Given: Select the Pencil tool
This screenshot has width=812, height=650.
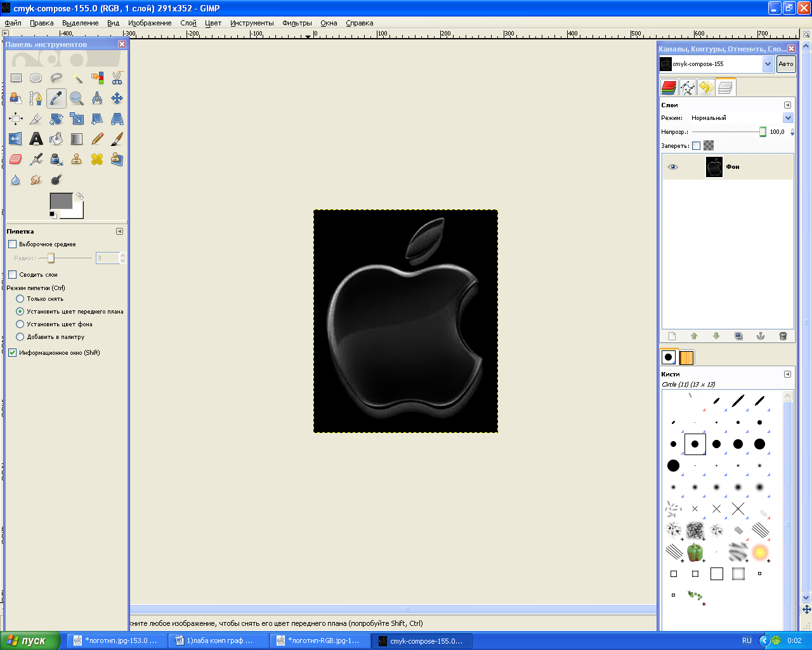Looking at the screenshot, I should coord(97,139).
